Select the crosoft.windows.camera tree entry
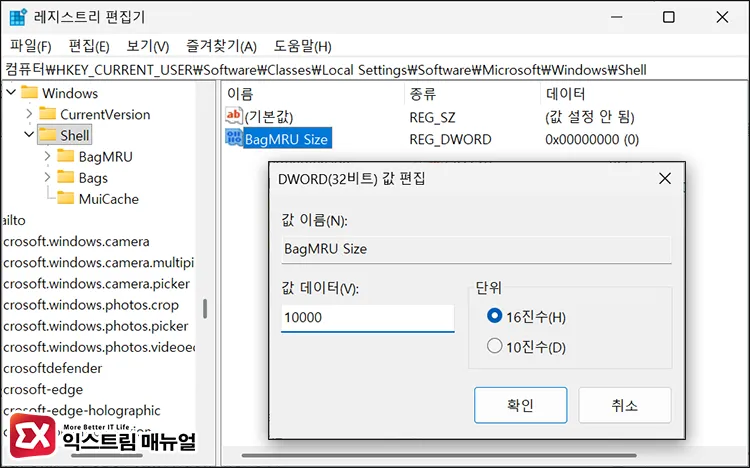750x468 pixels. (76, 241)
